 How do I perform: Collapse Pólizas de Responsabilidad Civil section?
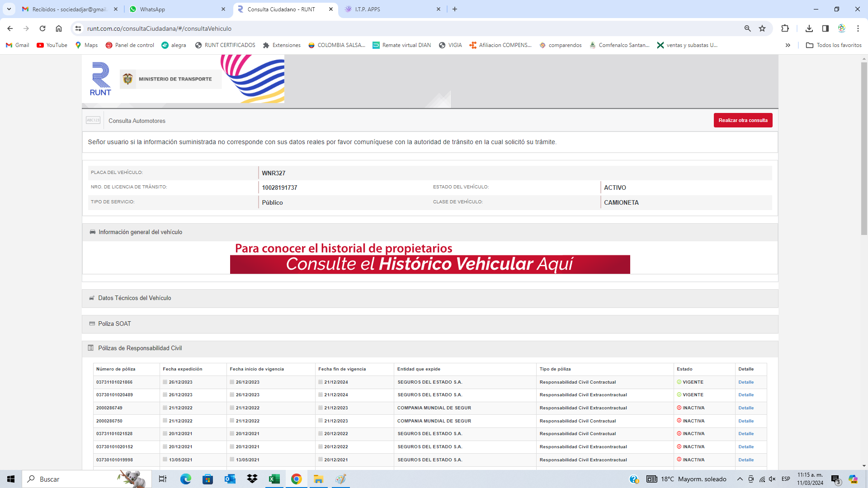(x=140, y=348)
